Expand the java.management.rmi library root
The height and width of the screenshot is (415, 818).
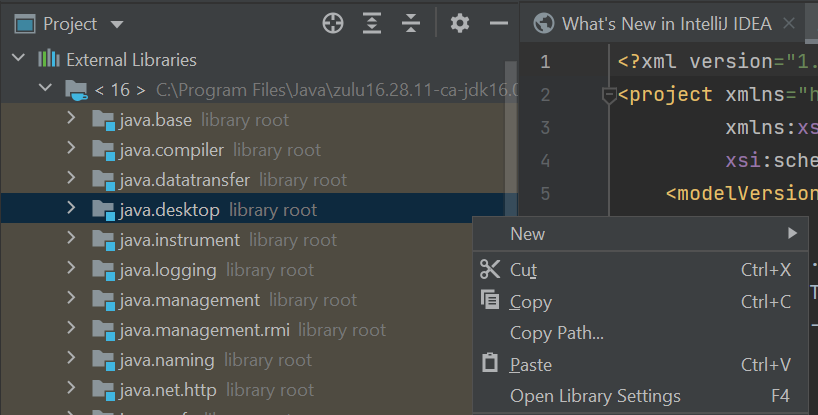71,328
